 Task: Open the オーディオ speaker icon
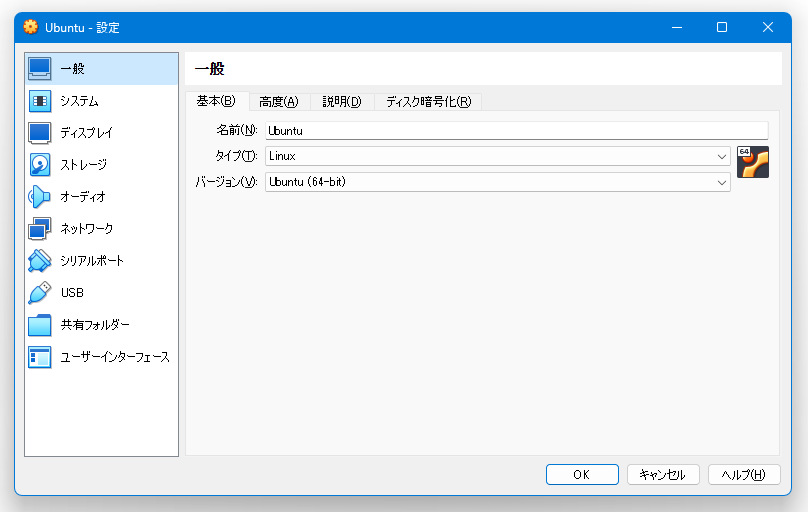click(40, 197)
